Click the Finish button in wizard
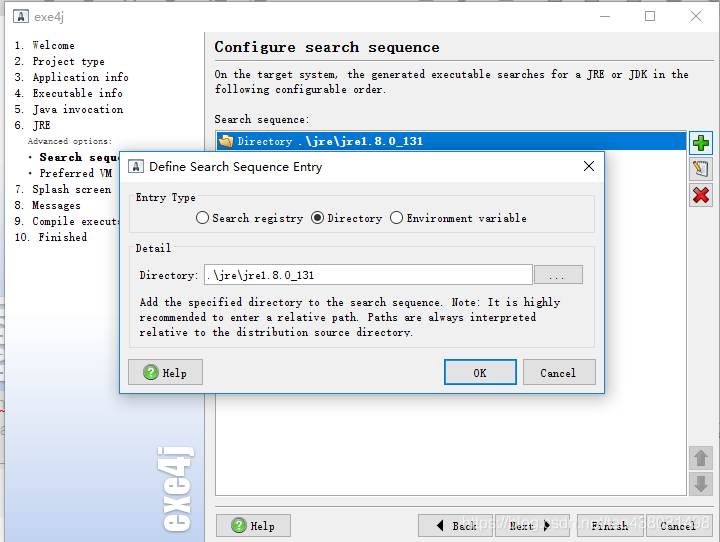This screenshot has height=542, width=720. tap(610, 525)
